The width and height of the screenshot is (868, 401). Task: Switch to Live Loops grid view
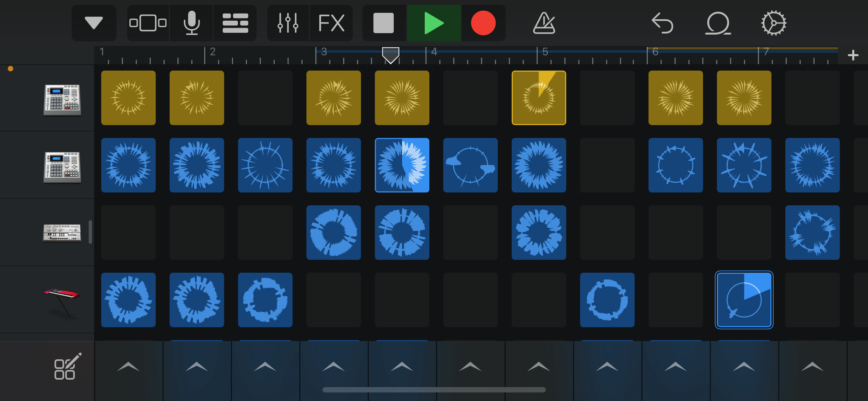(x=235, y=23)
